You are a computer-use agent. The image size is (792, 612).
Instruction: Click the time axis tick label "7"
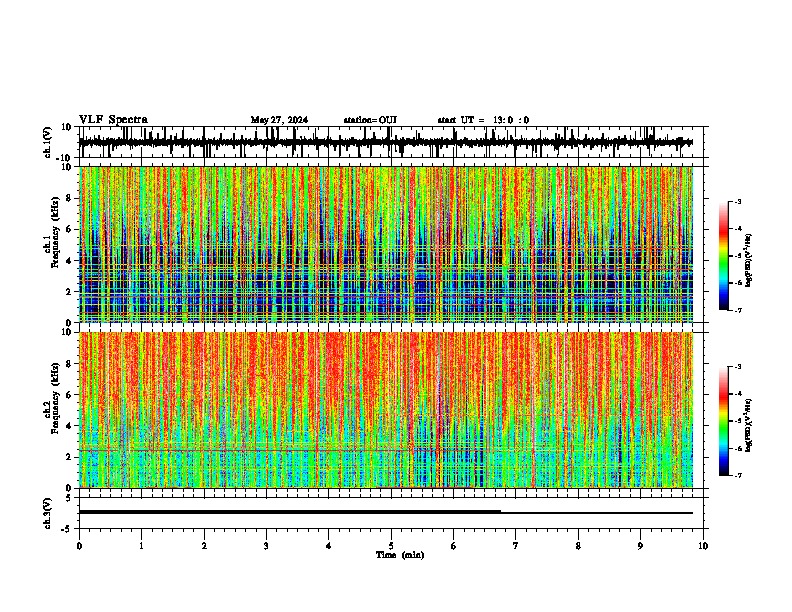point(516,546)
